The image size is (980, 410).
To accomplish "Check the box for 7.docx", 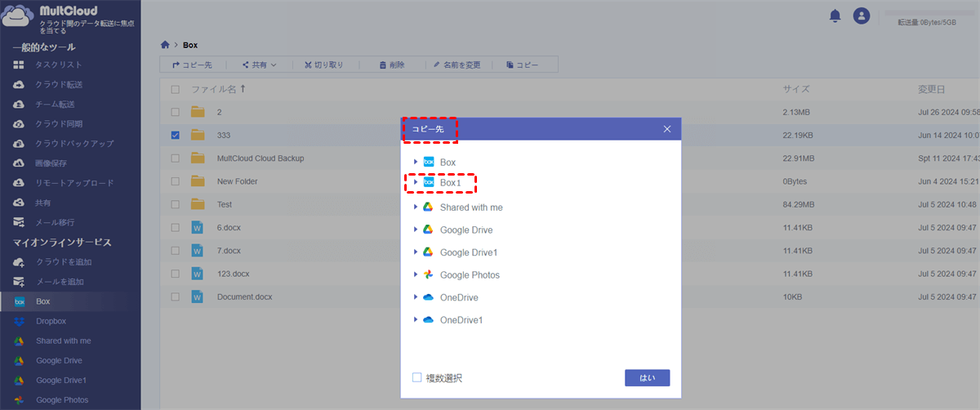I will [x=175, y=250].
